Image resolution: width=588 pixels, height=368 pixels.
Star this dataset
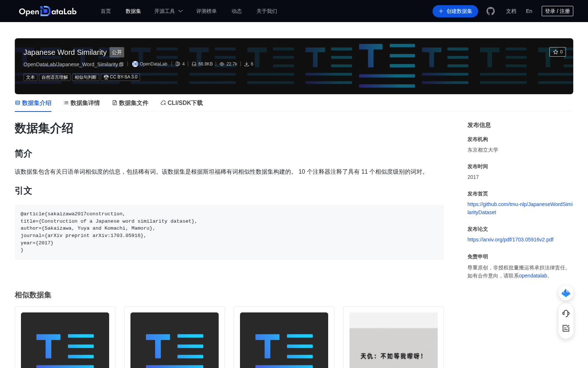pyautogui.click(x=557, y=52)
